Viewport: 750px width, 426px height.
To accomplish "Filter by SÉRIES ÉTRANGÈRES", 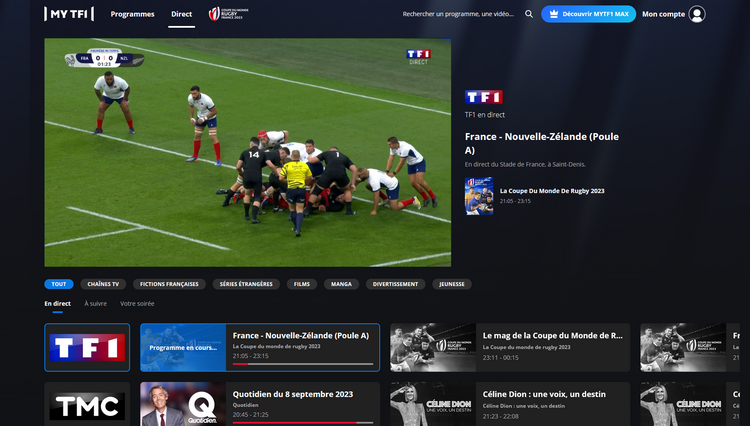I will click(246, 284).
